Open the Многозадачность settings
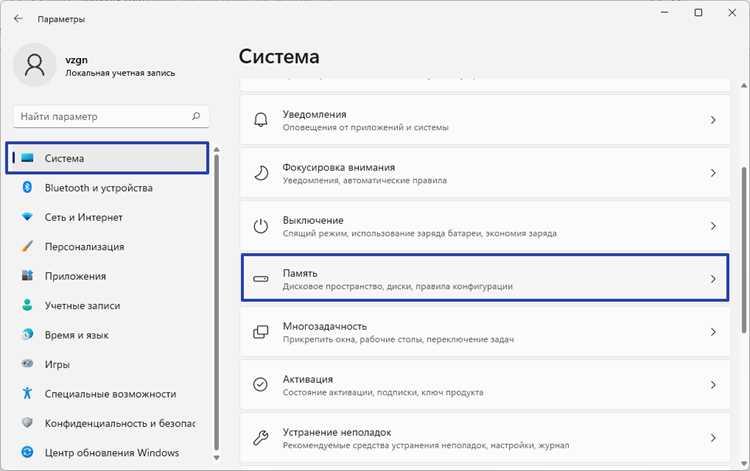This screenshot has height=471, width=750. [485, 332]
